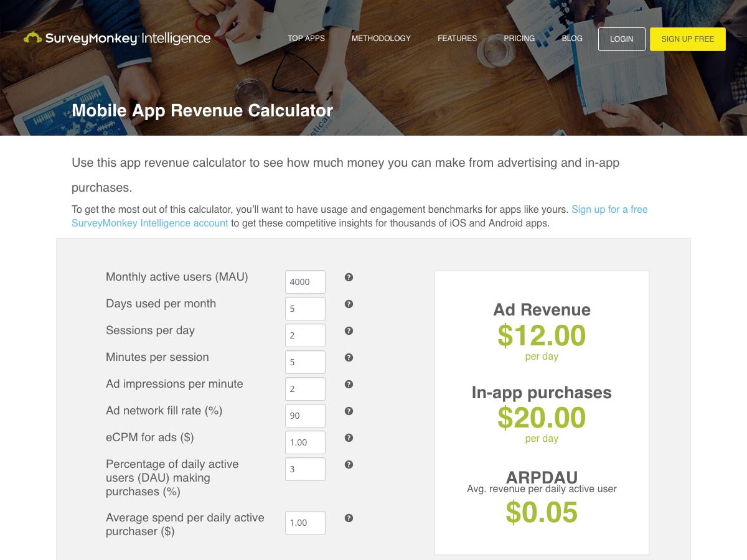Open the TOP APPS menu item
This screenshot has width=747, height=560.
306,39
